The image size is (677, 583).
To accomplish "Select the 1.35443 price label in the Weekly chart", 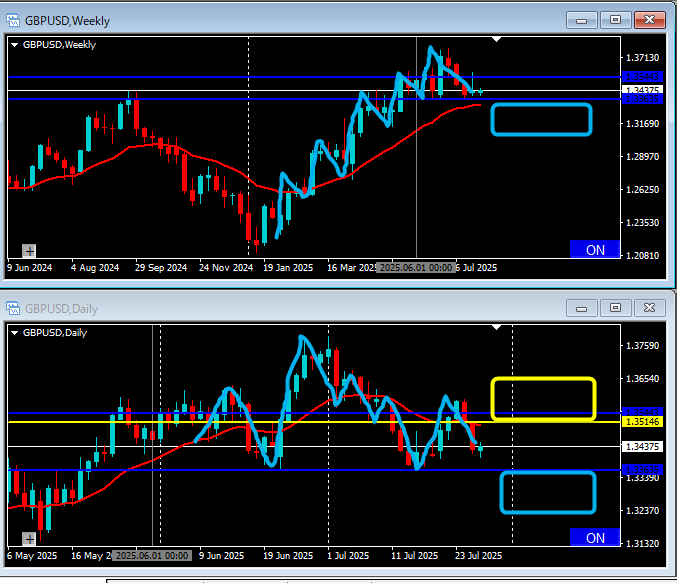I will pyautogui.click(x=642, y=77).
